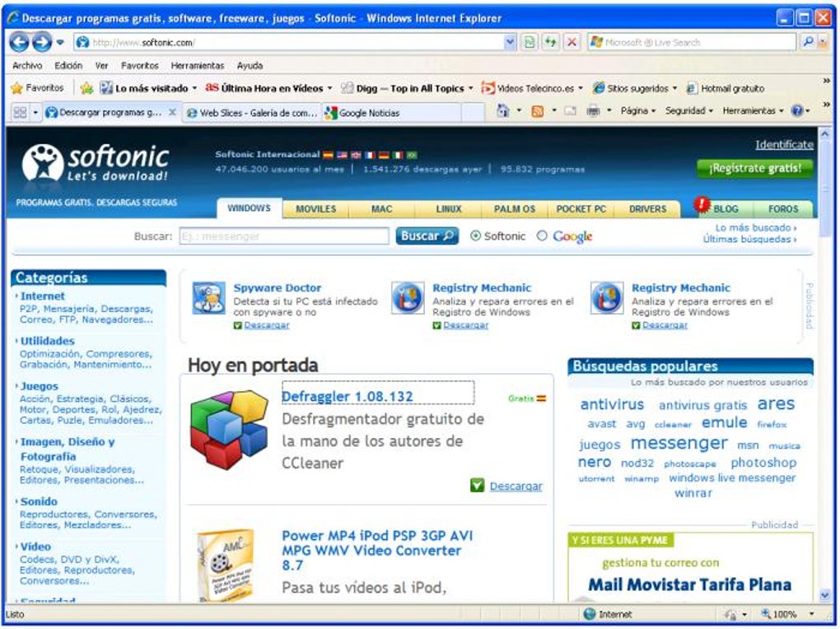
Task: Click the red Stop loading icon
Action: pos(572,42)
